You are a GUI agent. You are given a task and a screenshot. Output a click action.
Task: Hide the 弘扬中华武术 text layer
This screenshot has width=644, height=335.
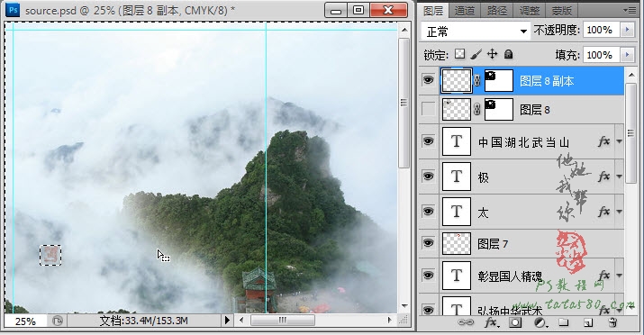tap(429, 310)
